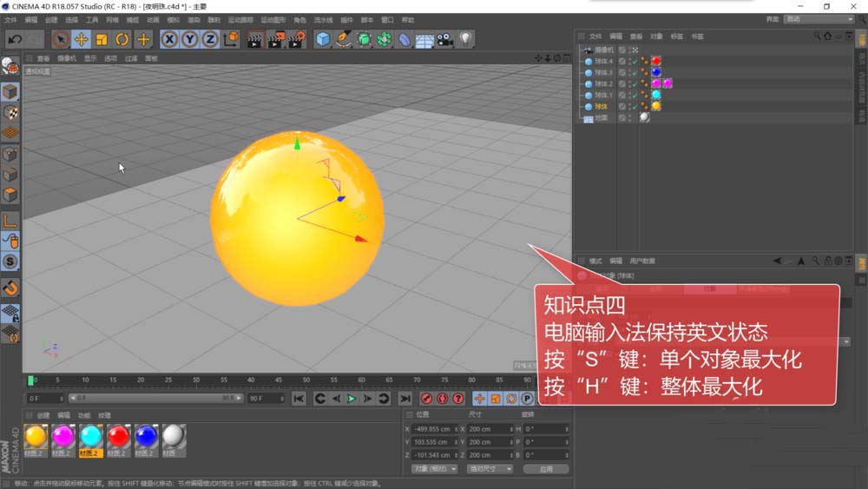
Task: Click the magnet tool icon in left sidebar
Action: (x=10, y=288)
